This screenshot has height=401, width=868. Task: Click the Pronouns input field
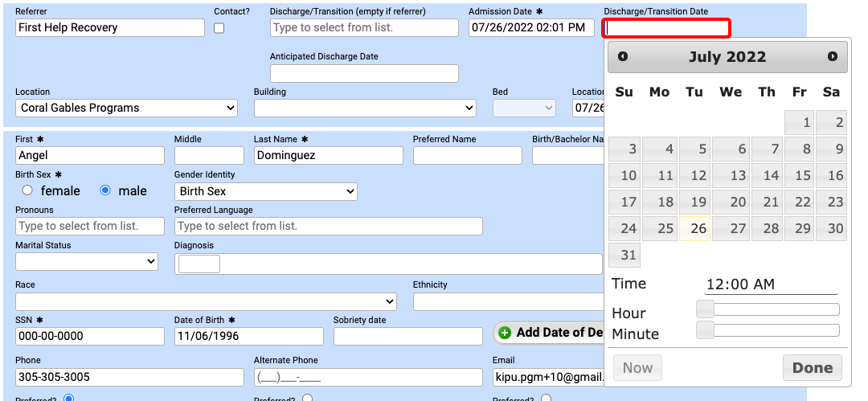91,226
